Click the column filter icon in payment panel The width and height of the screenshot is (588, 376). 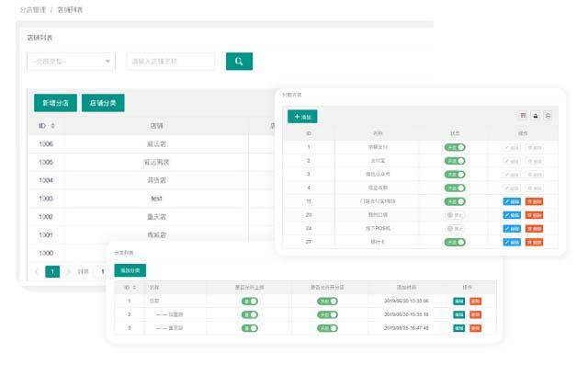coord(524,116)
